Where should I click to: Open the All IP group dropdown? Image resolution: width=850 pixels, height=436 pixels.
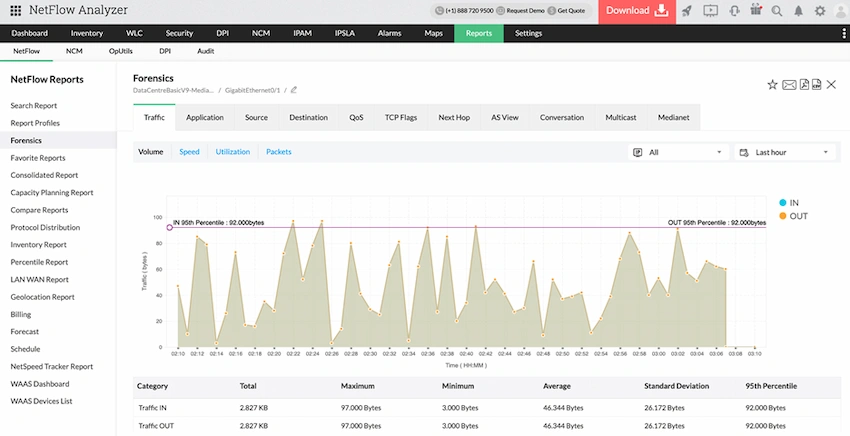point(678,152)
